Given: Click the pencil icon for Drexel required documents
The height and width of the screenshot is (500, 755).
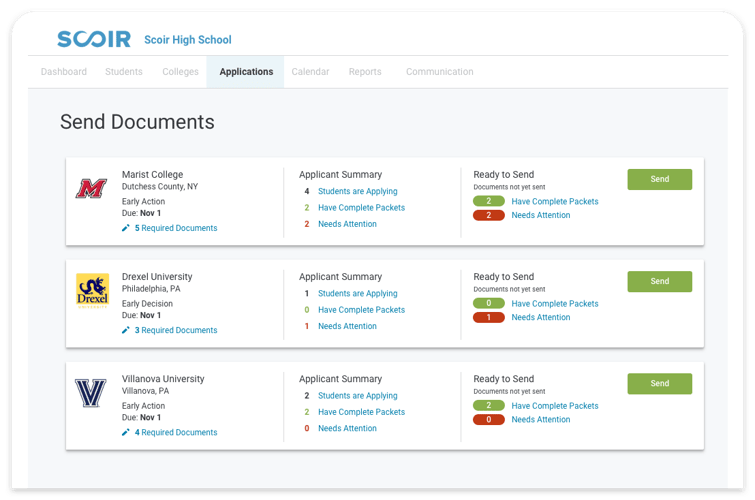Looking at the screenshot, I should [126, 330].
